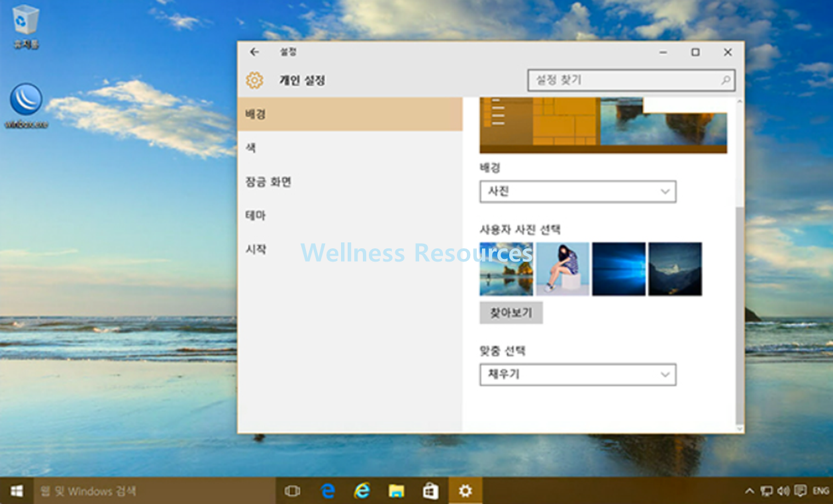
Task: Select the 색 category in sidebar
Action: tap(350, 148)
